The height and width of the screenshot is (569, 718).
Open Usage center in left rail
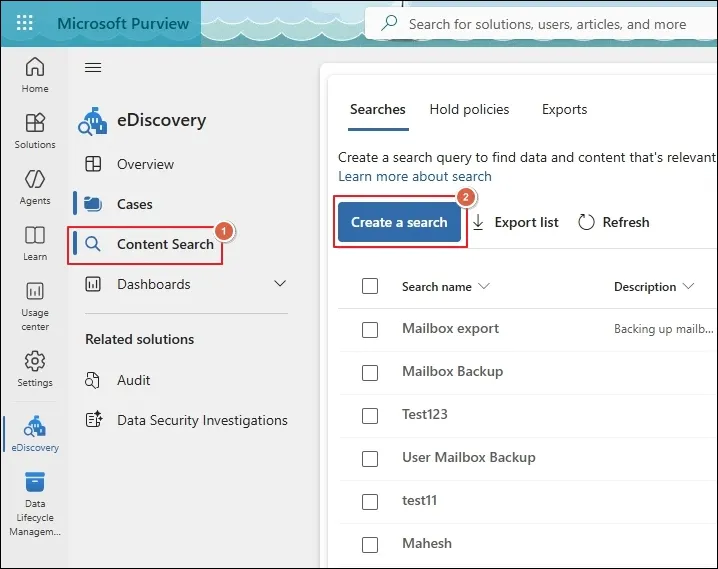pos(35,306)
